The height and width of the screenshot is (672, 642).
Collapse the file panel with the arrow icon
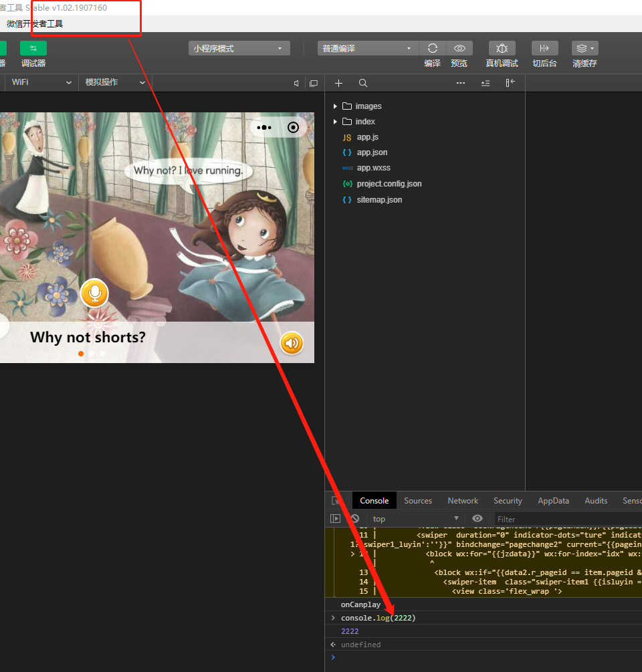tap(510, 83)
